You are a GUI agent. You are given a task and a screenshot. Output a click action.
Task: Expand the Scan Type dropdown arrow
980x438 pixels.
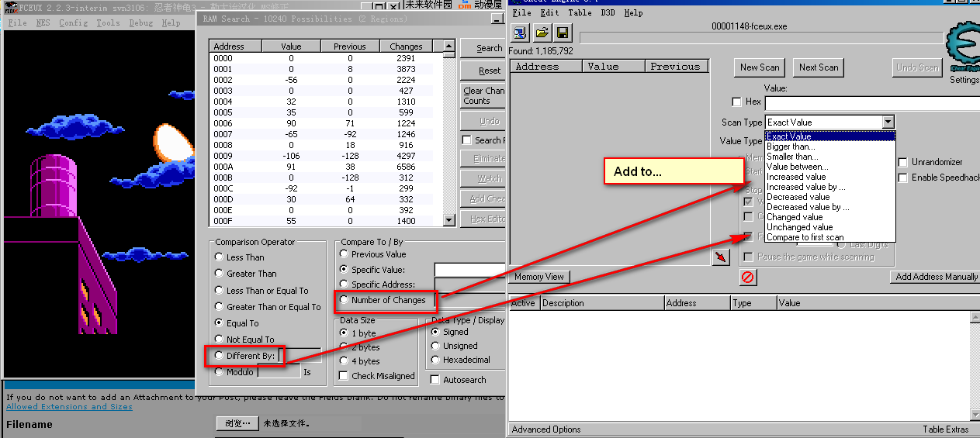(888, 122)
